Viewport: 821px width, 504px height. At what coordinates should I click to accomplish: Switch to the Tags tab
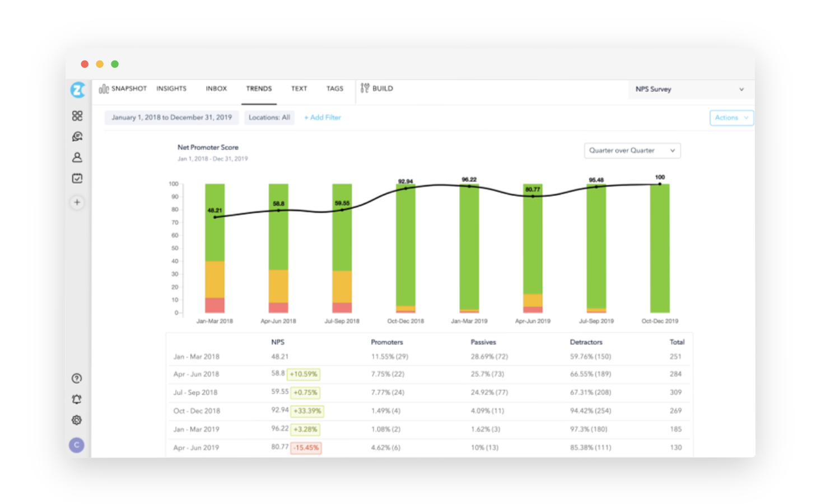click(x=335, y=88)
